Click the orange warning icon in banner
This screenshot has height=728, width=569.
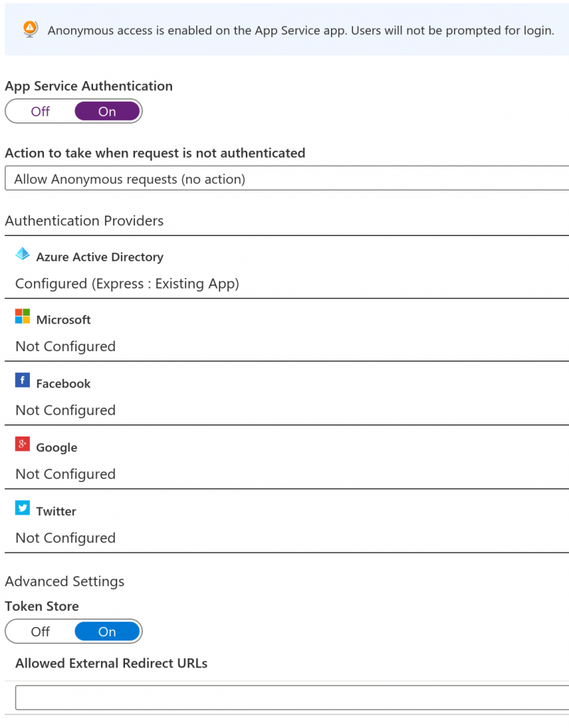tap(30, 29)
